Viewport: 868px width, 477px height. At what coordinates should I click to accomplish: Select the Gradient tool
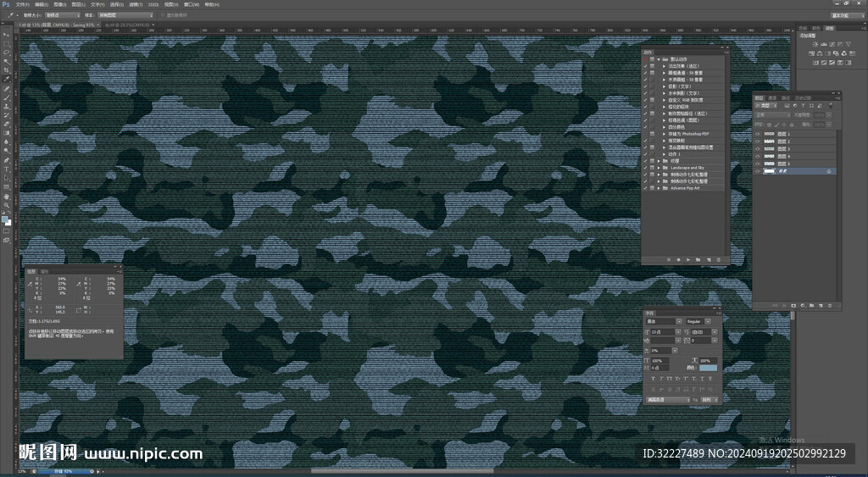pos(7,133)
